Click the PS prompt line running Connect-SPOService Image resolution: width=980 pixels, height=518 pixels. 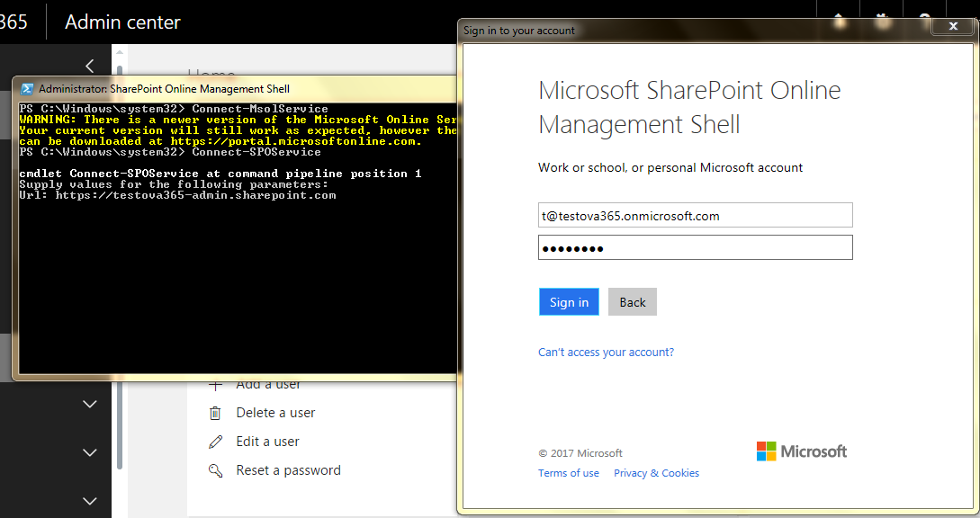point(170,153)
